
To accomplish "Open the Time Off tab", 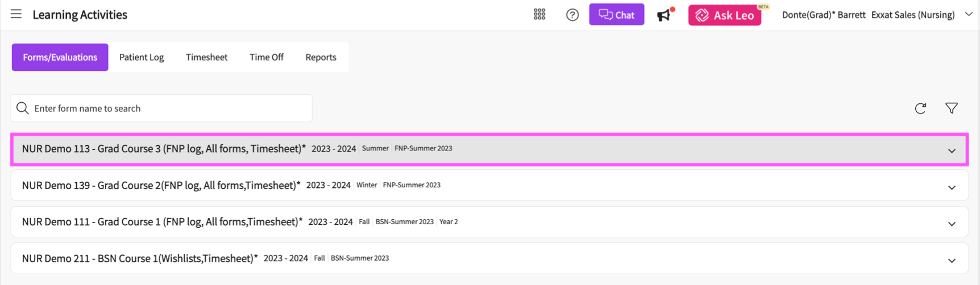I will click(266, 57).
